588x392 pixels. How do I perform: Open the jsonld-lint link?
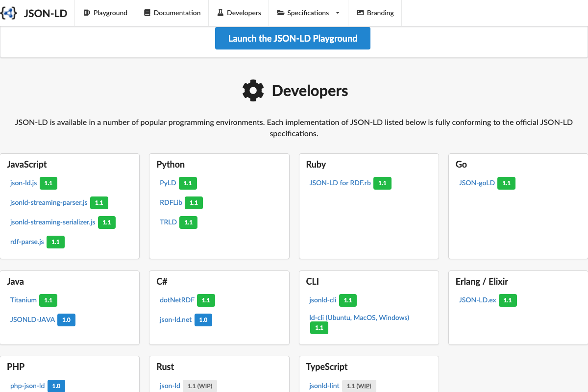click(x=324, y=386)
